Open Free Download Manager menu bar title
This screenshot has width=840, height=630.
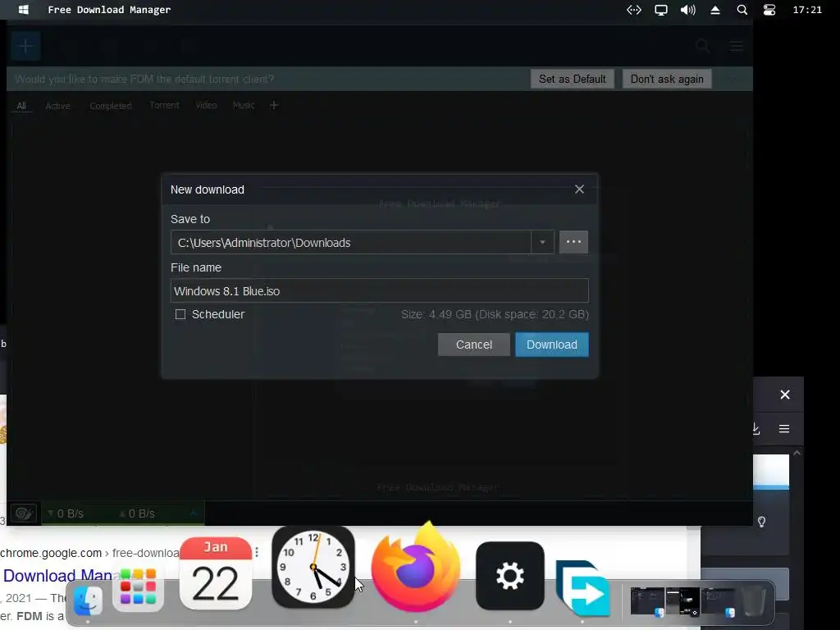pyautogui.click(x=109, y=10)
